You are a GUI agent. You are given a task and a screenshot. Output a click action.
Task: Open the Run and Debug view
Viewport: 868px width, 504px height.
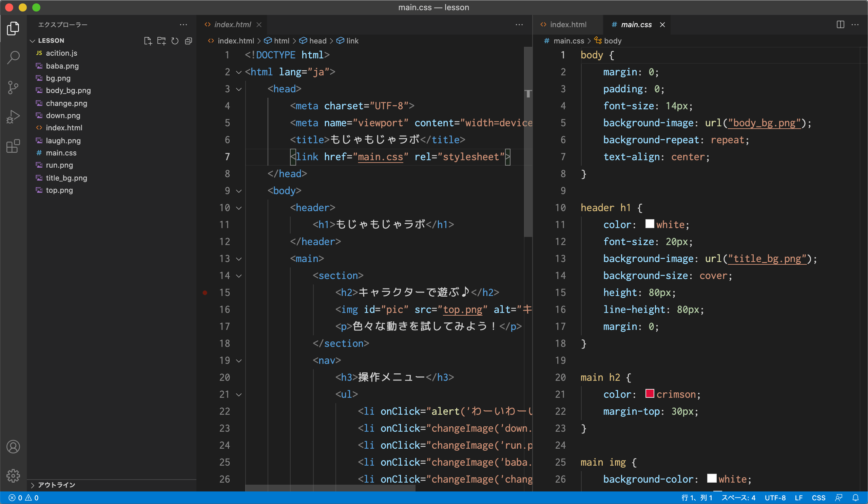pyautogui.click(x=13, y=117)
